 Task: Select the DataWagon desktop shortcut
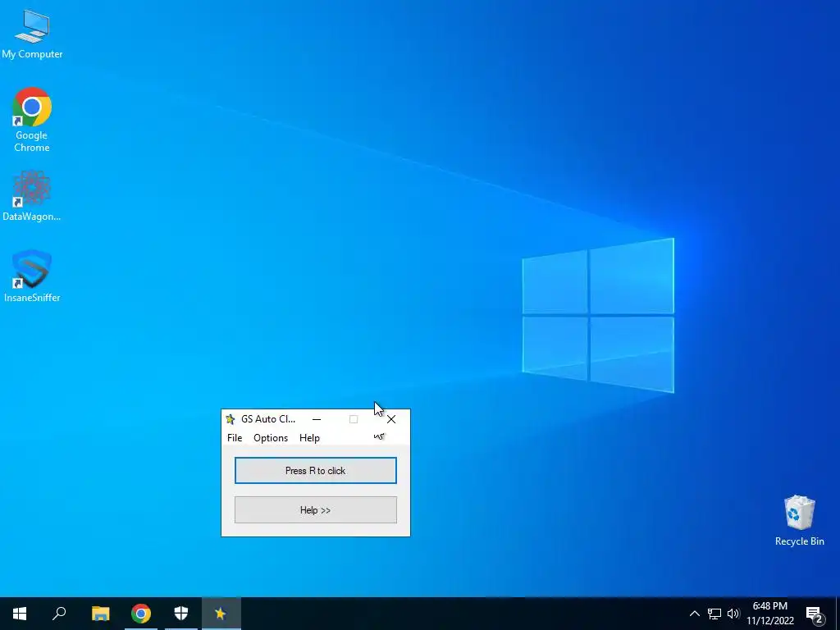(x=32, y=196)
